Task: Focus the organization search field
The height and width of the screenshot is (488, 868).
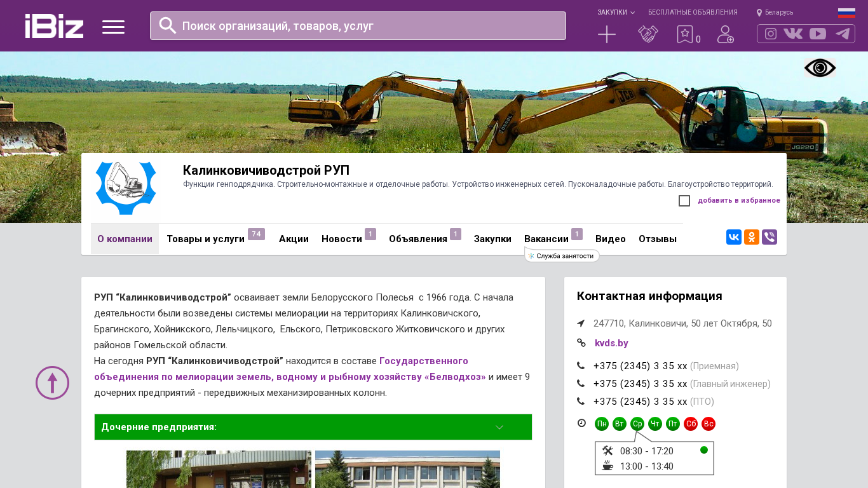Action: [x=358, y=25]
